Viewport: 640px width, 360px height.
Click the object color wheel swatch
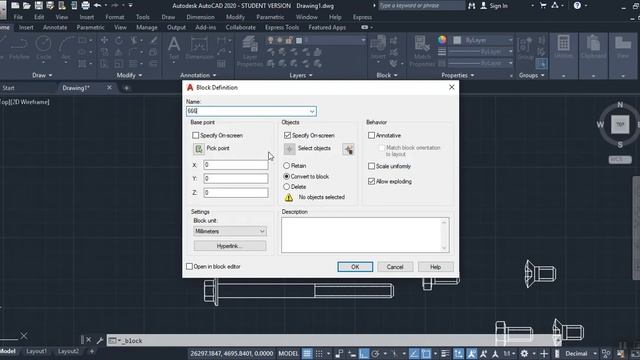click(x=442, y=40)
